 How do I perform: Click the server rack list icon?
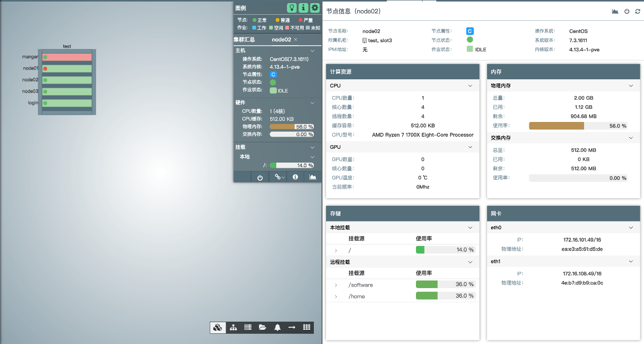pos(248,327)
